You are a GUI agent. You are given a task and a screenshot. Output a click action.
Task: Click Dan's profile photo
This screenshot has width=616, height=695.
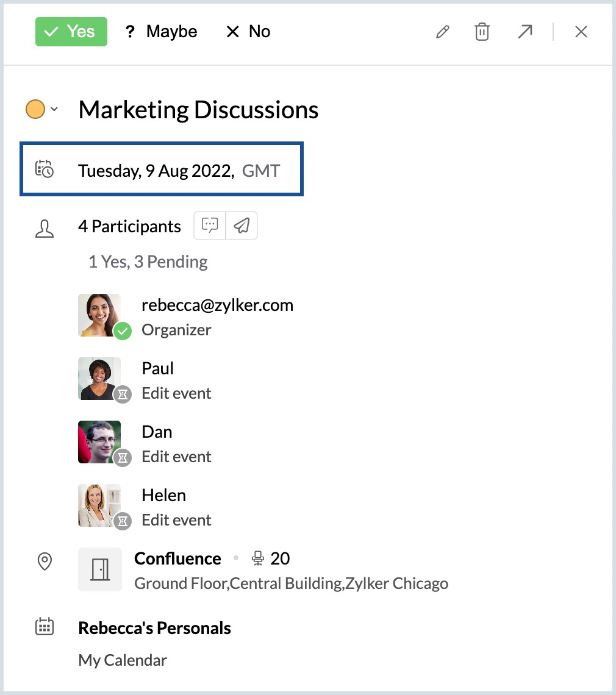click(99, 442)
